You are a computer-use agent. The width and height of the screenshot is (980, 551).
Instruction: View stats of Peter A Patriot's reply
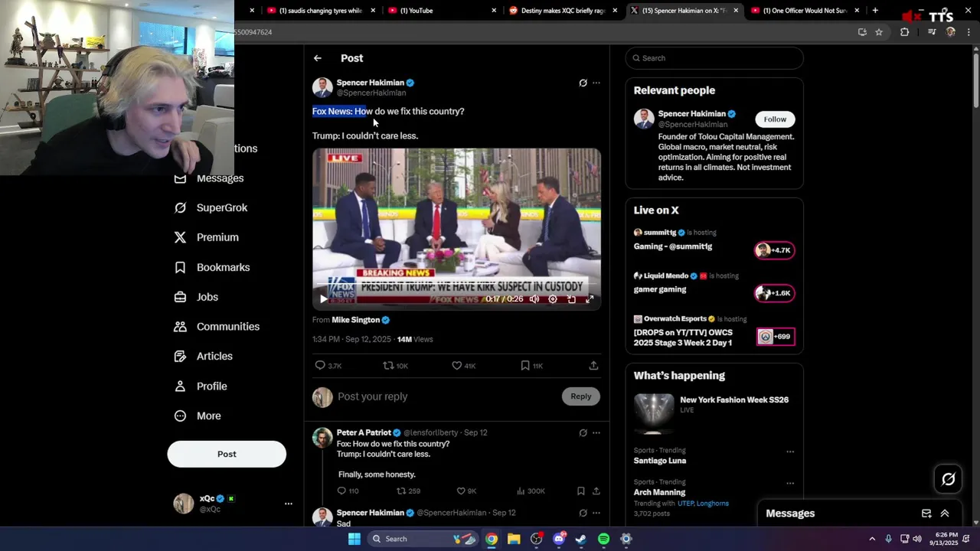[531, 491]
